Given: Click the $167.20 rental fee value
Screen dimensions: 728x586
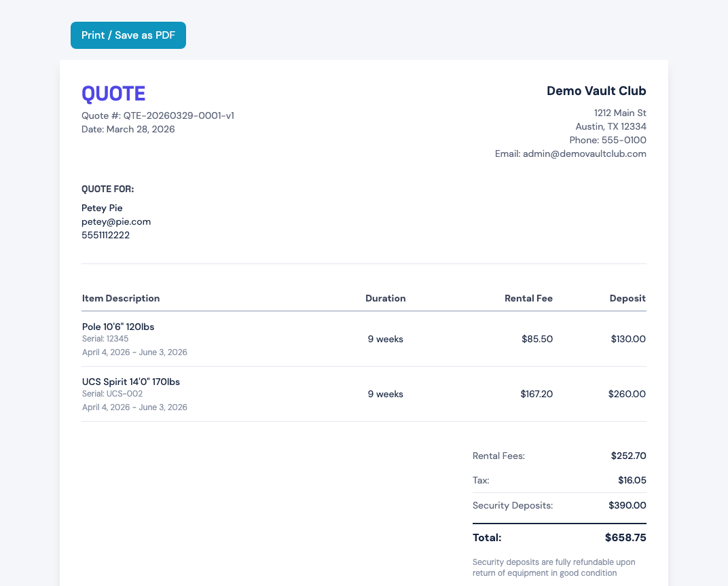Looking at the screenshot, I should [x=536, y=395].
